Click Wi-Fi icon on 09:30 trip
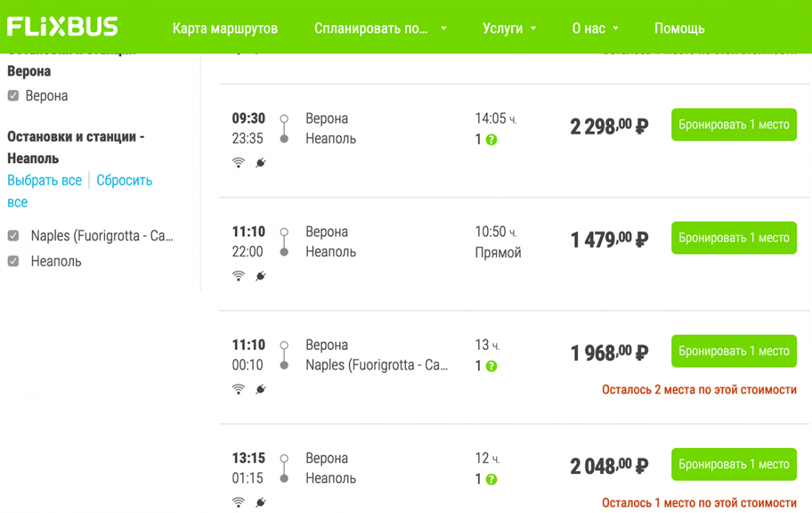The width and height of the screenshot is (812, 513). 238,163
